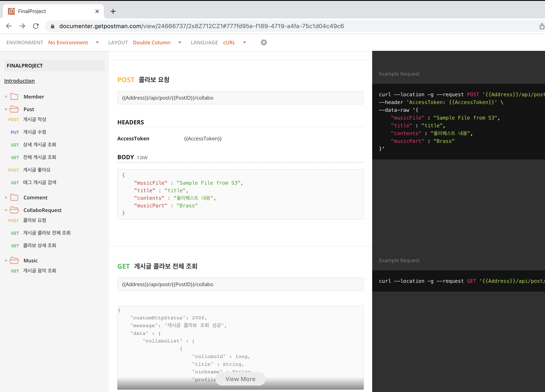
Task: Open the No Environment dropdown
Action: pyautogui.click(x=73, y=42)
